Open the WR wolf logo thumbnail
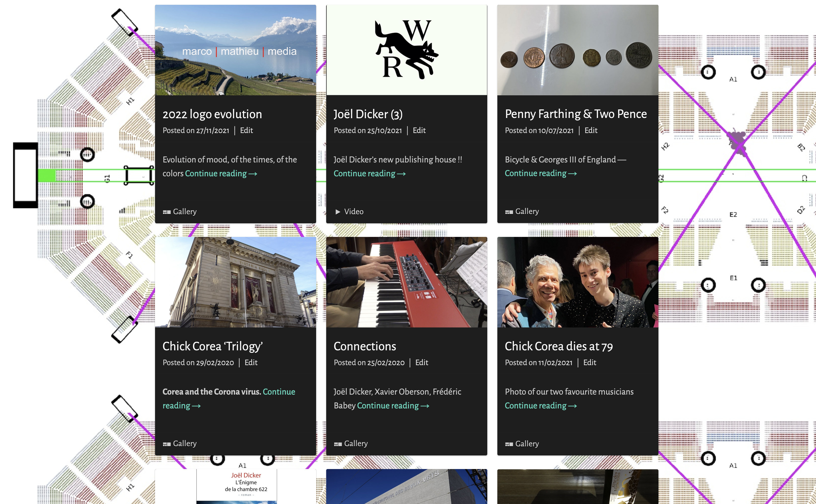 point(406,50)
